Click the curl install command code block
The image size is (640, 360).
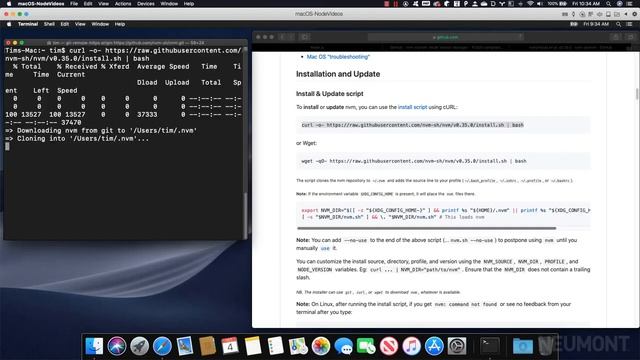[x=443, y=125]
